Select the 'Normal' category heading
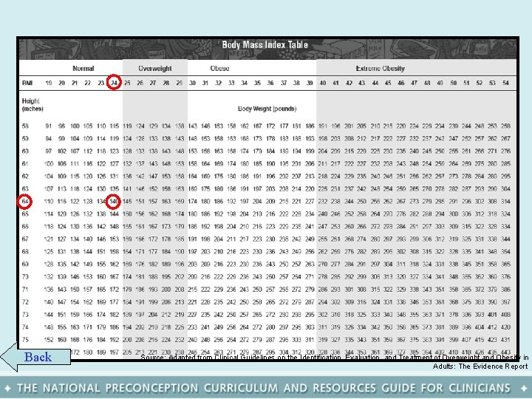The width and height of the screenshot is (532, 399). pyautogui.click(x=83, y=68)
